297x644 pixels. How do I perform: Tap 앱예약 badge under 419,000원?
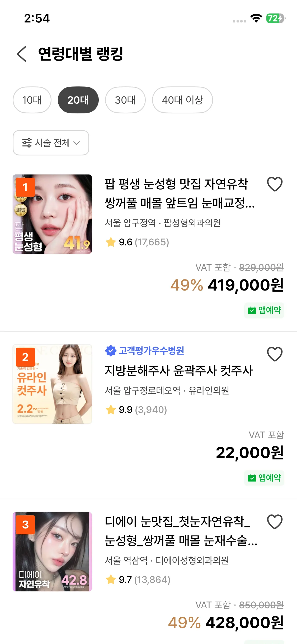pos(264,310)
